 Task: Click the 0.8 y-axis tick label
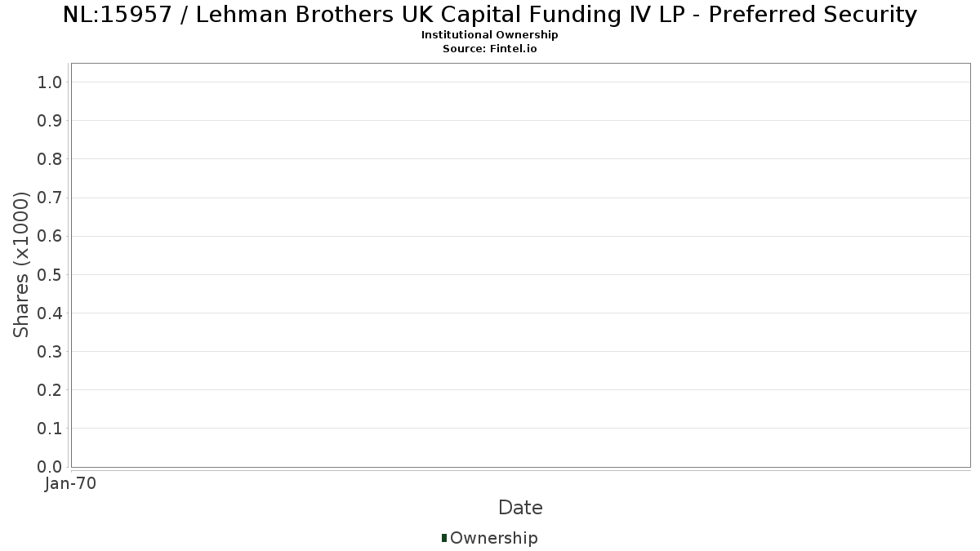point(50,159)
